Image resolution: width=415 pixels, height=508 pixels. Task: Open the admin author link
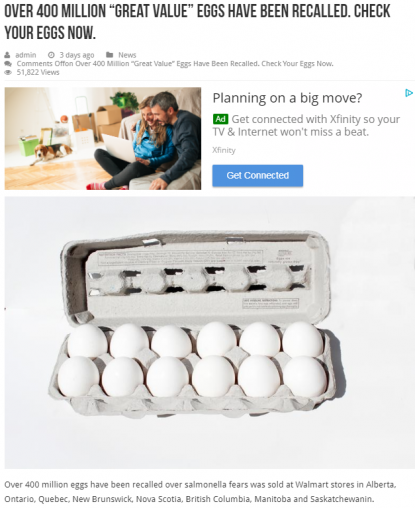tap(26, 55)
